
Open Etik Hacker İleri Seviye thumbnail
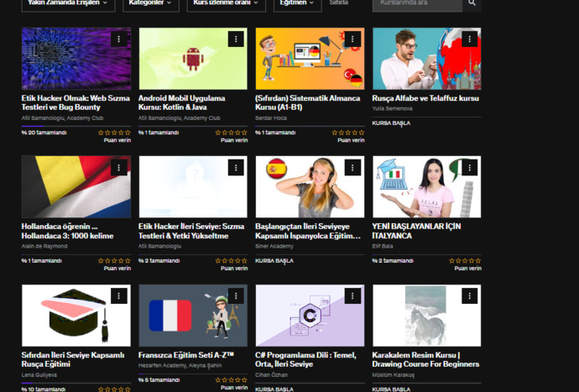pyautogui.click(x=193, y=186)
